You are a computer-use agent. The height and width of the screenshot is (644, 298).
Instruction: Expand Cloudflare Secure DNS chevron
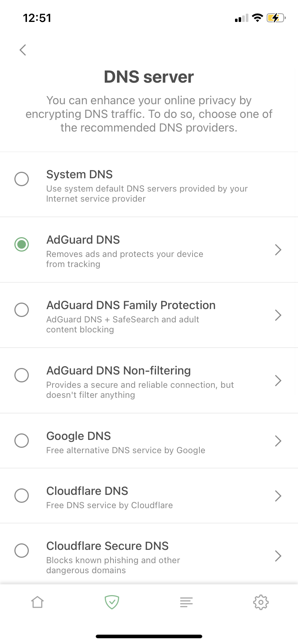click(x=278, y=556)
